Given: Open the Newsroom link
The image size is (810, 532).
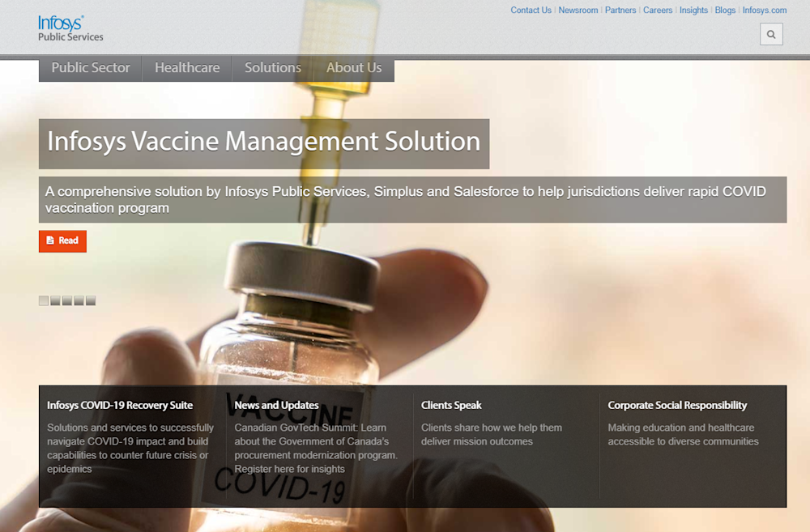Looking at the screenshot, I should click(x=578, y=10).
